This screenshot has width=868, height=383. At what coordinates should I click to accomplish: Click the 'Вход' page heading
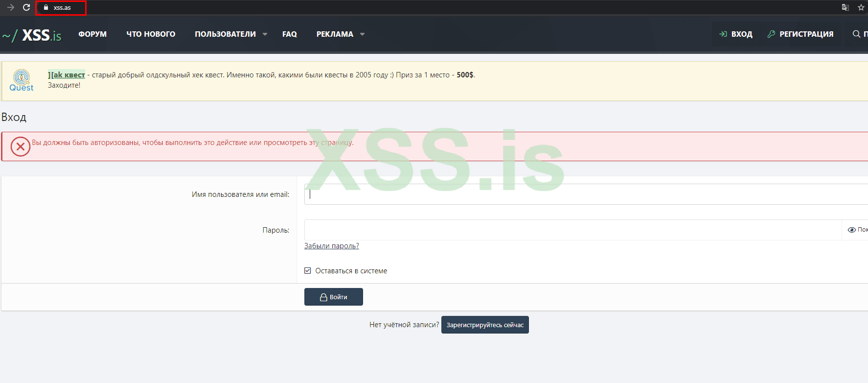14,117
